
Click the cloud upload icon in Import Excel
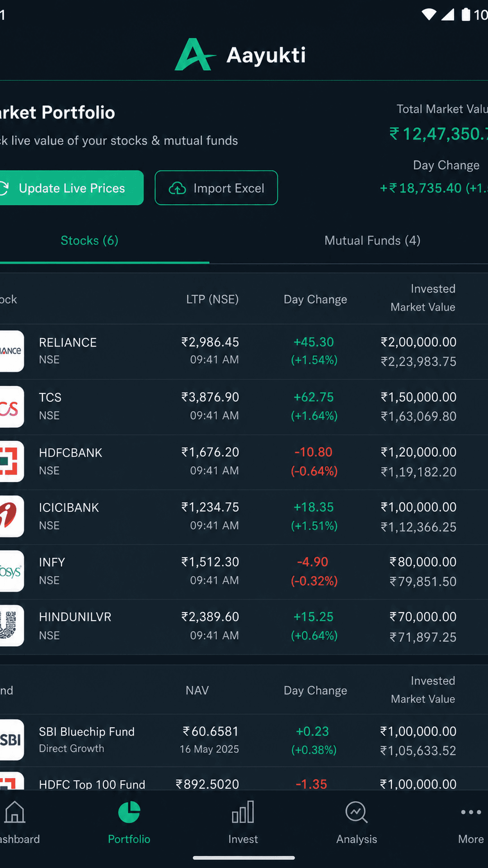click(x=177, y=188)
